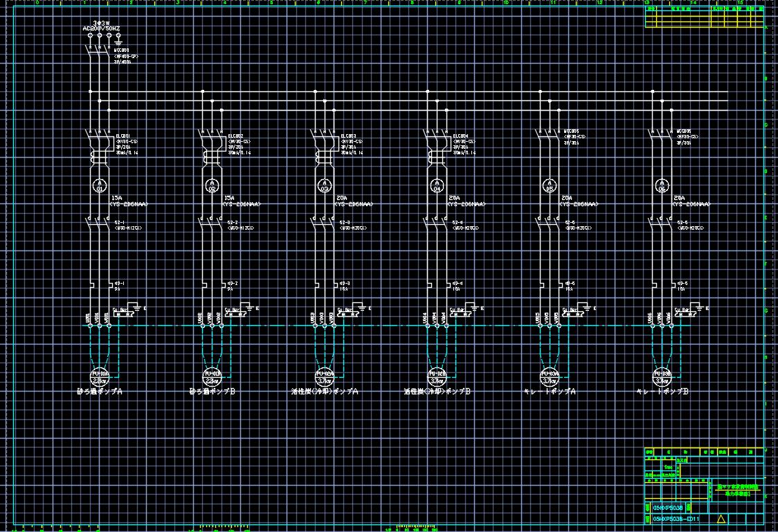Select the ammeter symbol A 01
This screenshot has height=532, width=778.
coord(100,185)
